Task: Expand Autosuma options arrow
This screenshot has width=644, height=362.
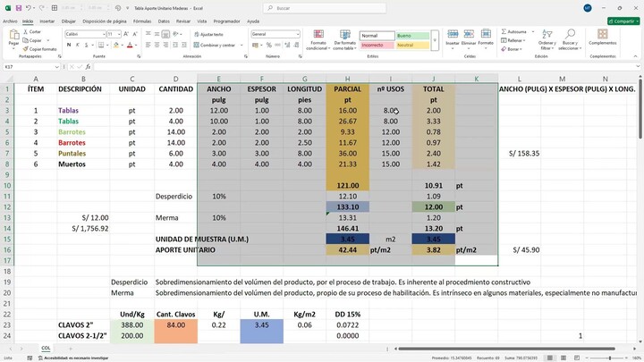Action: click(x=533, y=31)
